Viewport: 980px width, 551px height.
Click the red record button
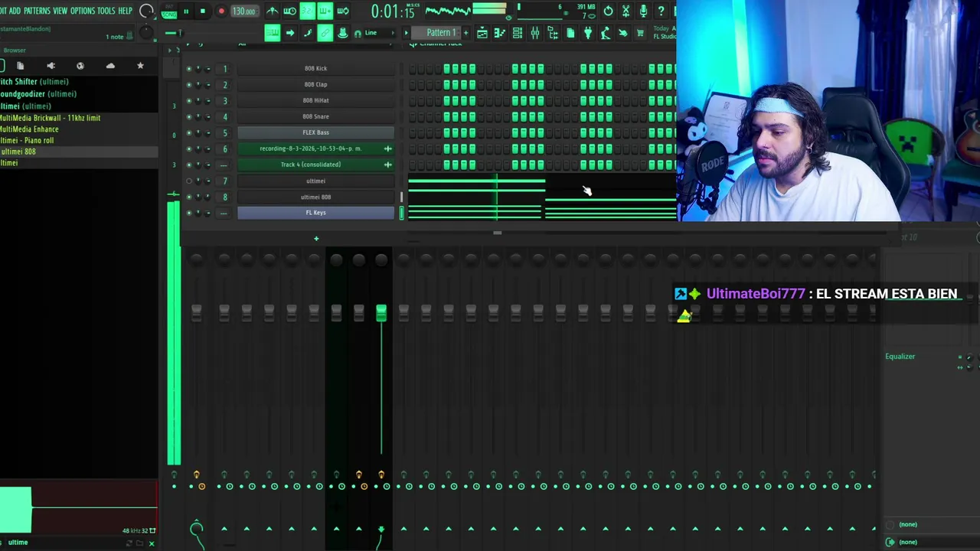222,11
